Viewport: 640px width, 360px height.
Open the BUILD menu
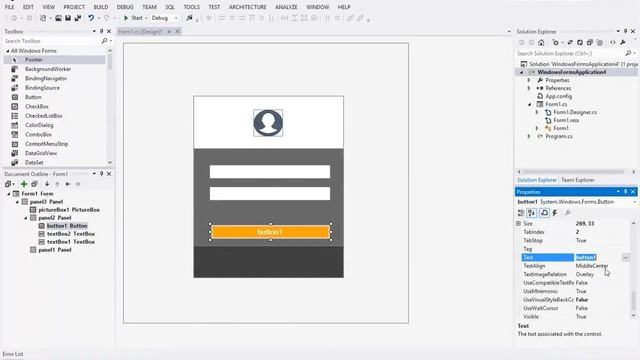[101, 7]
